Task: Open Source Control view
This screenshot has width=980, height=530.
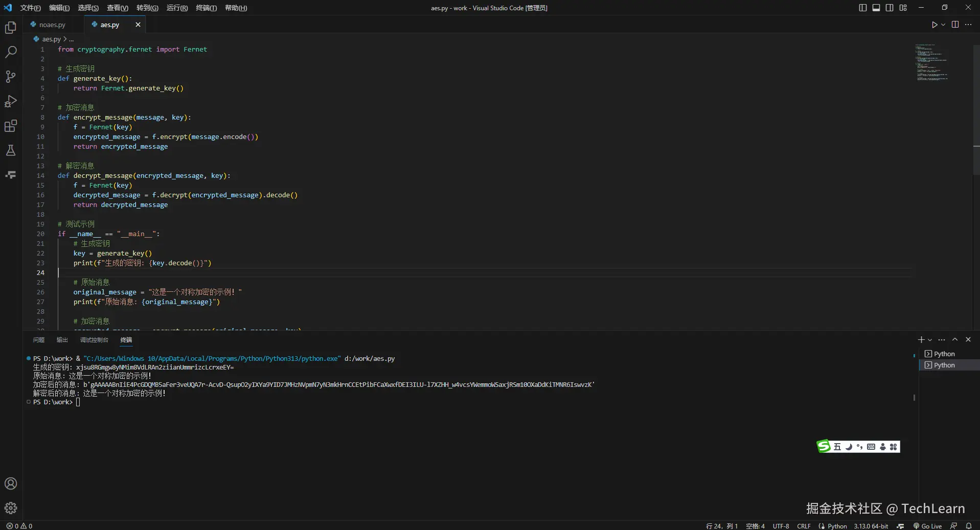Action: pyautogui.click(x=11, y=77)
